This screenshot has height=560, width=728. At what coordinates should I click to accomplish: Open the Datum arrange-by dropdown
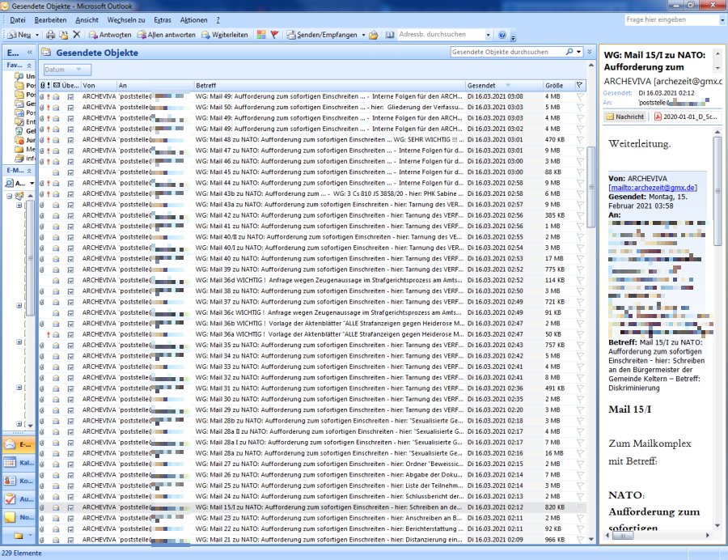click(67, 70)
